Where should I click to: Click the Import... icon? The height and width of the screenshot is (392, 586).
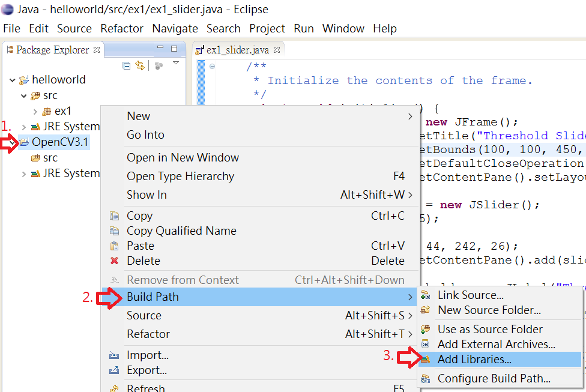point(114,355)
